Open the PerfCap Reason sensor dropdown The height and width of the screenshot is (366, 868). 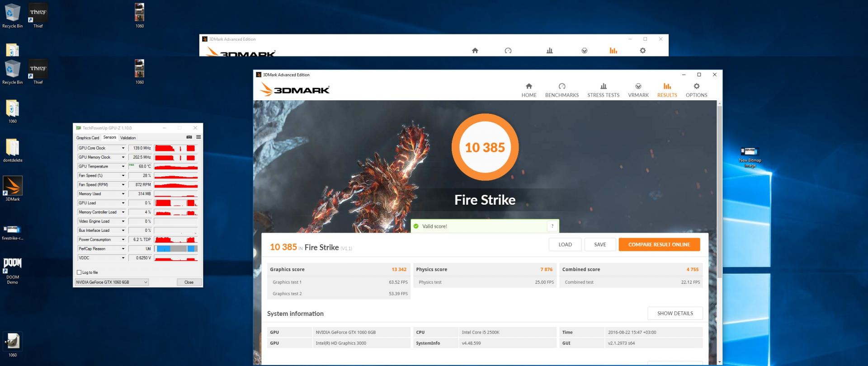pyautogui.click(x=123, y=249)
